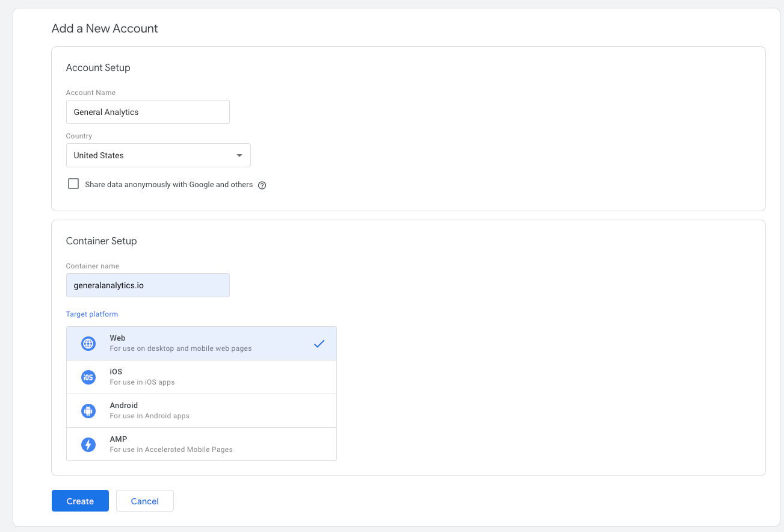The height and width of the screenshot is (532, 784).
Task: Click the Web globe icon
Action: point(88,344)
